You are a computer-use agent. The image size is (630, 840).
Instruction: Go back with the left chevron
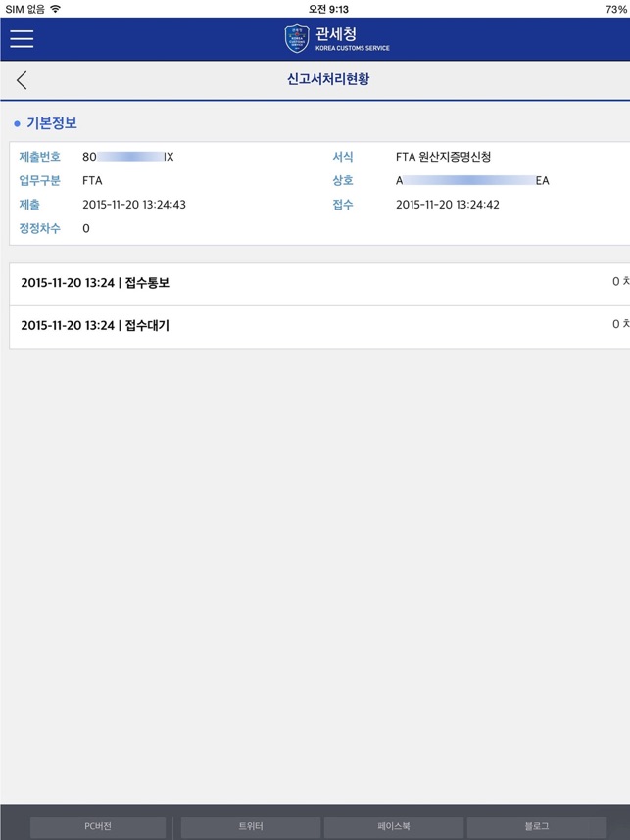pos(22,80)
